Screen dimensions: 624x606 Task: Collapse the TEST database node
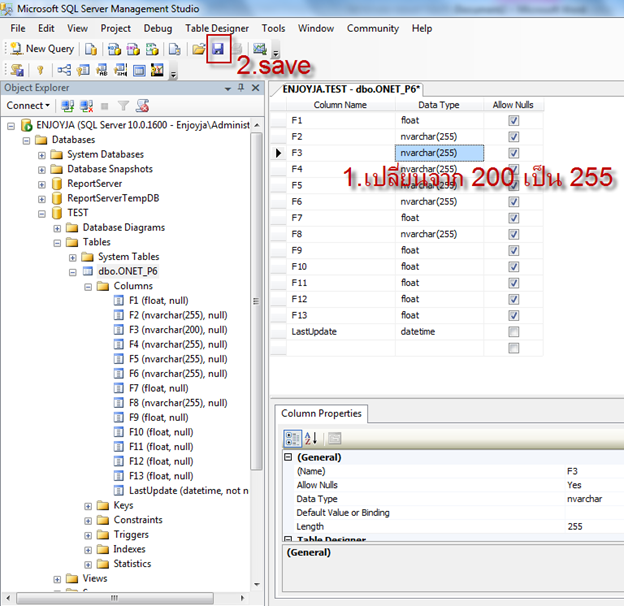point(42,214)
